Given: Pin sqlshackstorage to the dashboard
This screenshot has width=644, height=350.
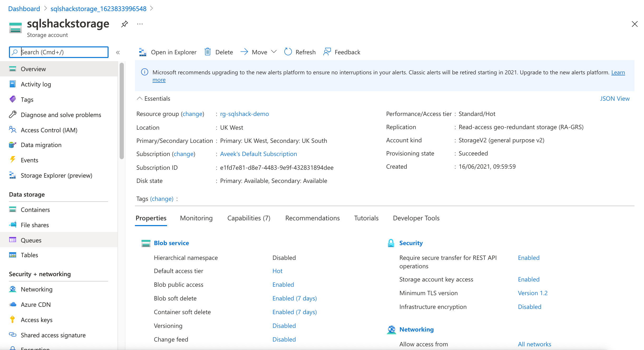Looking at the screenshot, I should 124,24.
